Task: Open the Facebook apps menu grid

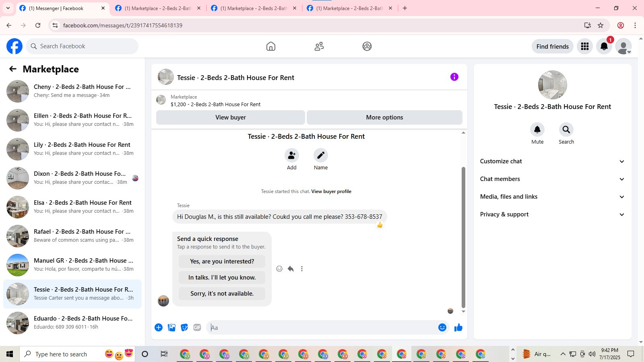Action: tap(585, 46)
